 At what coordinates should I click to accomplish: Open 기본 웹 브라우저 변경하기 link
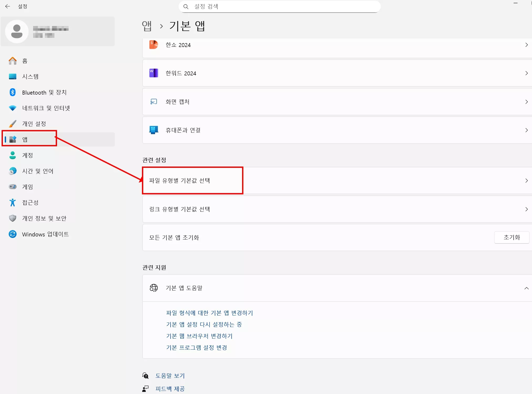(199, 336)
